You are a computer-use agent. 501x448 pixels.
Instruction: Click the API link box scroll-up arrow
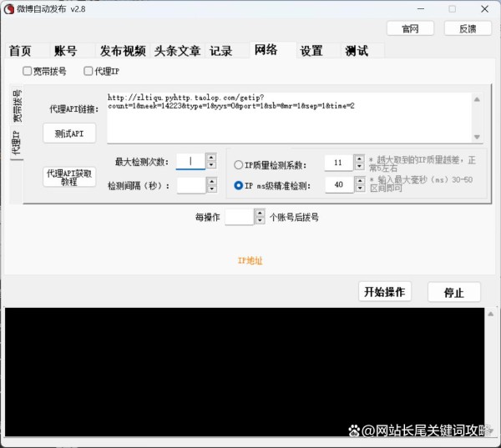point(477,99)
